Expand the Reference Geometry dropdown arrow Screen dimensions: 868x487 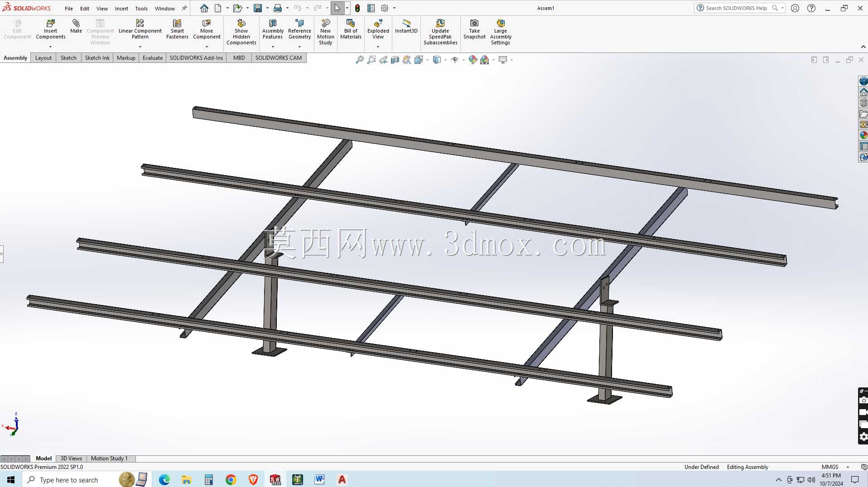pos(299,47)
